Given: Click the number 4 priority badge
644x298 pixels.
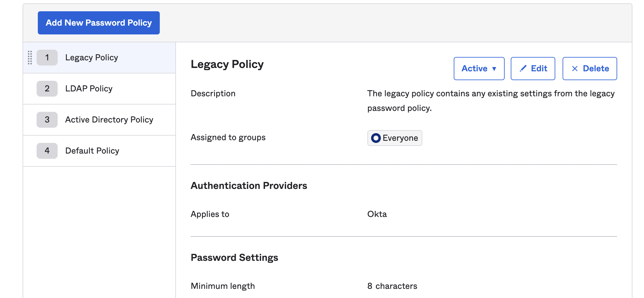Looking at the screenshot, I should (47, 151).
